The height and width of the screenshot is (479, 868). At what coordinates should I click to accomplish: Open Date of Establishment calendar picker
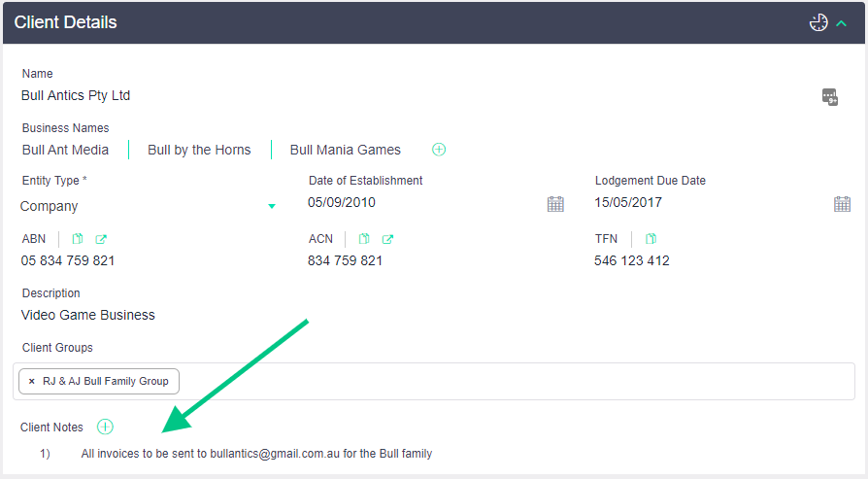click(x=555, y=204)
